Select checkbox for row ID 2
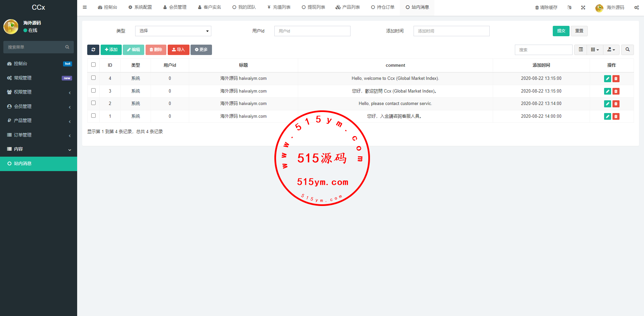This screenshot has height=316, width=644. (x=94, y=103)
